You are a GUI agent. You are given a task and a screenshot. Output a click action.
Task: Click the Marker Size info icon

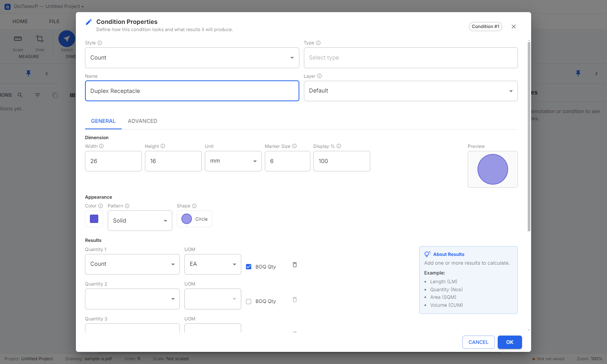coord(294,146)
